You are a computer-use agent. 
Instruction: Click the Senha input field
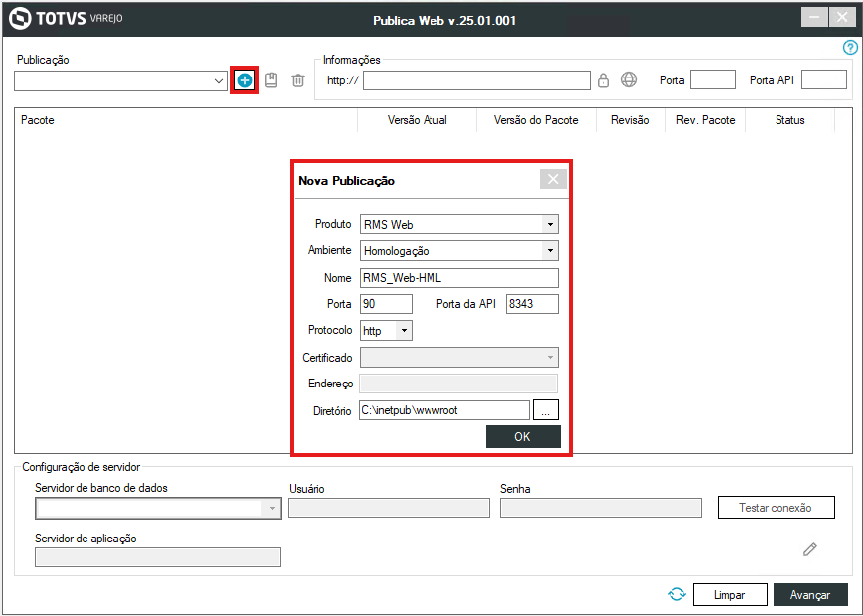(601, 508)
